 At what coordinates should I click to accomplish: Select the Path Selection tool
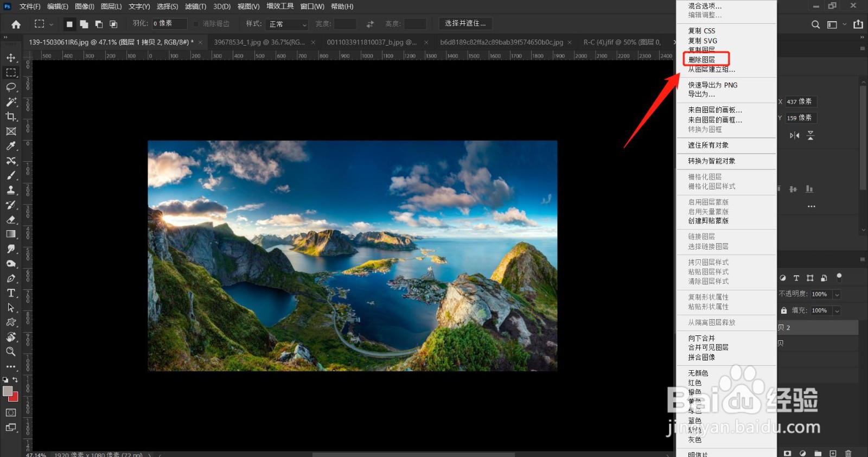[11, 308]
